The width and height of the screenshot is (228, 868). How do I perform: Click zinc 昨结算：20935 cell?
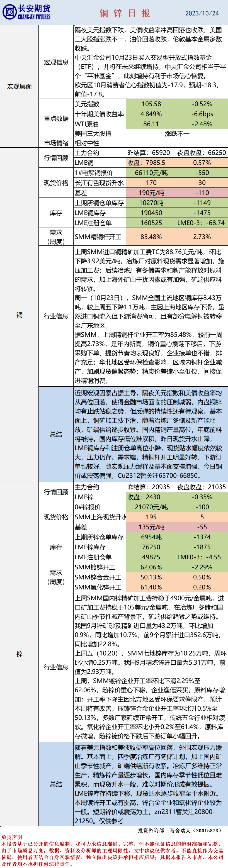click(x=151, y=487)
